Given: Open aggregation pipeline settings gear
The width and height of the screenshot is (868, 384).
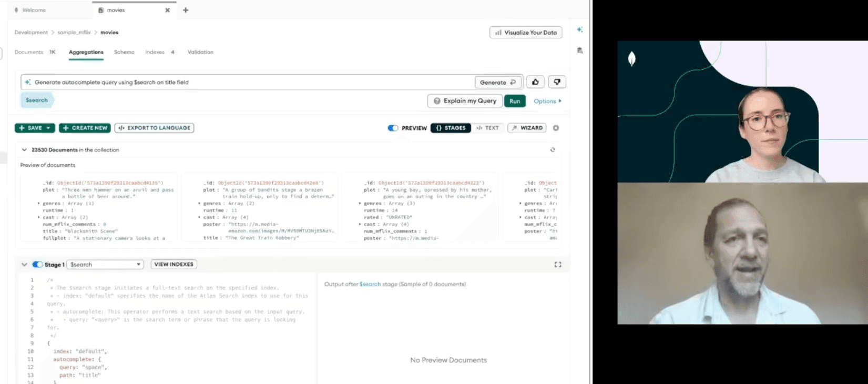Looking at the screenshot, I should 556,128.
